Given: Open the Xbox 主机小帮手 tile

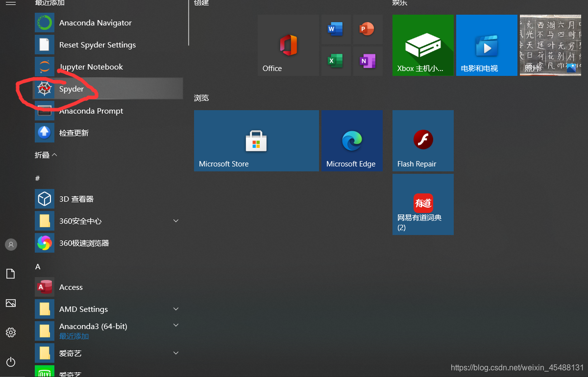Looking at the screenshot, I should [x=423, y=45].
